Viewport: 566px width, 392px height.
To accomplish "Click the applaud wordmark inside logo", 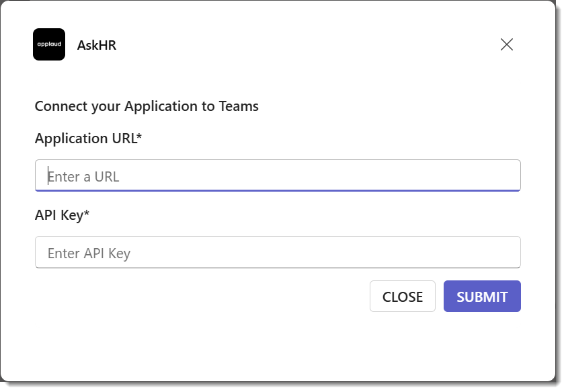I will pos(49,44).
